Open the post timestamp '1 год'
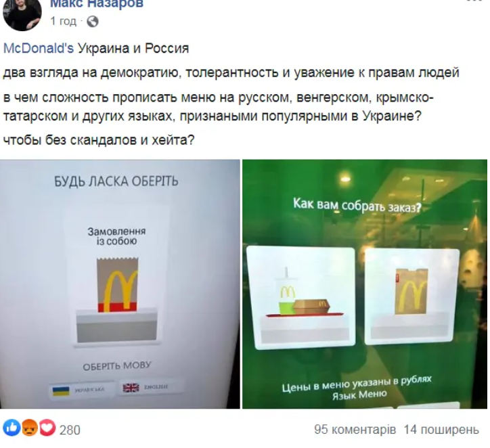Viewport: 490px width, 448px height. click(x=63, y=21)
